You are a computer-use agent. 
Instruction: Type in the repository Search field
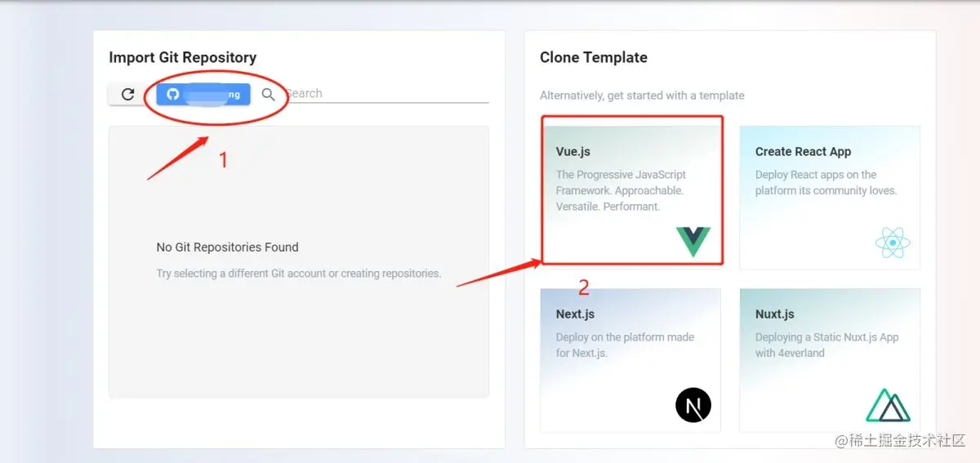384,94
